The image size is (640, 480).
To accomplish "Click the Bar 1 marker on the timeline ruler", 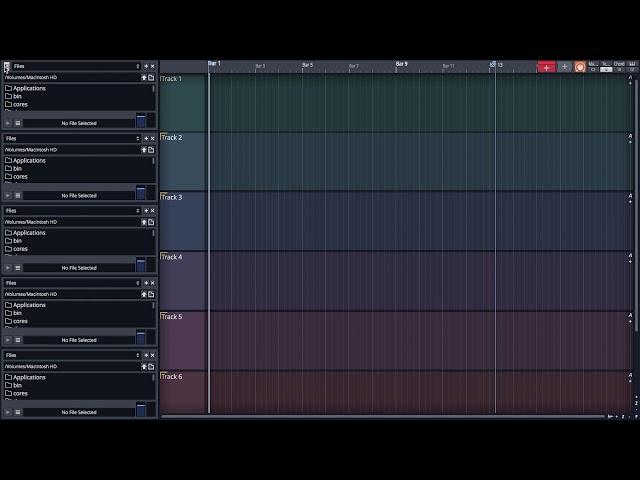I will 214,64.
